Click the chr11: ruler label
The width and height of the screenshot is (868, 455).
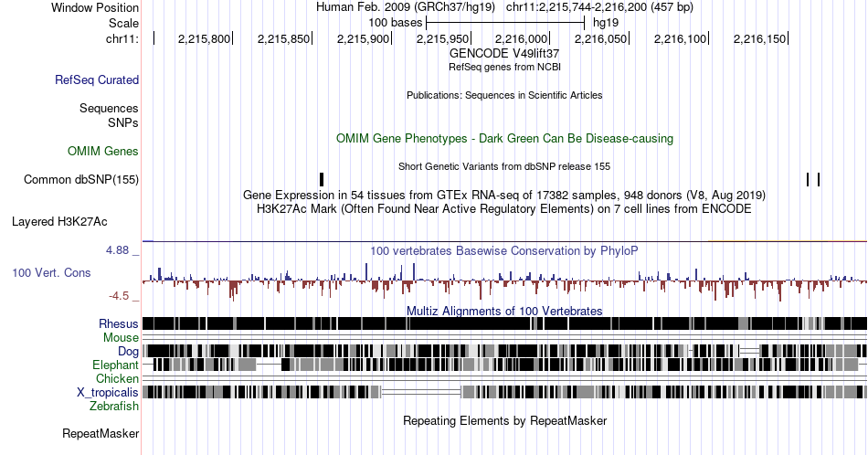point(122,38)
